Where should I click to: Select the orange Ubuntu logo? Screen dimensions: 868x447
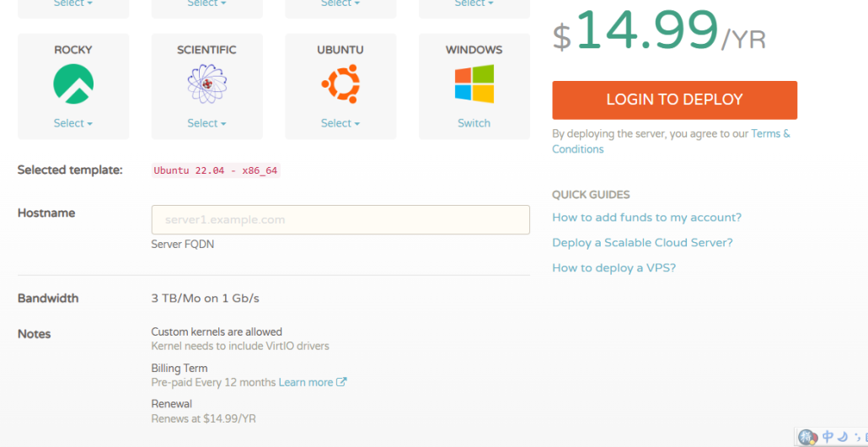340,84
